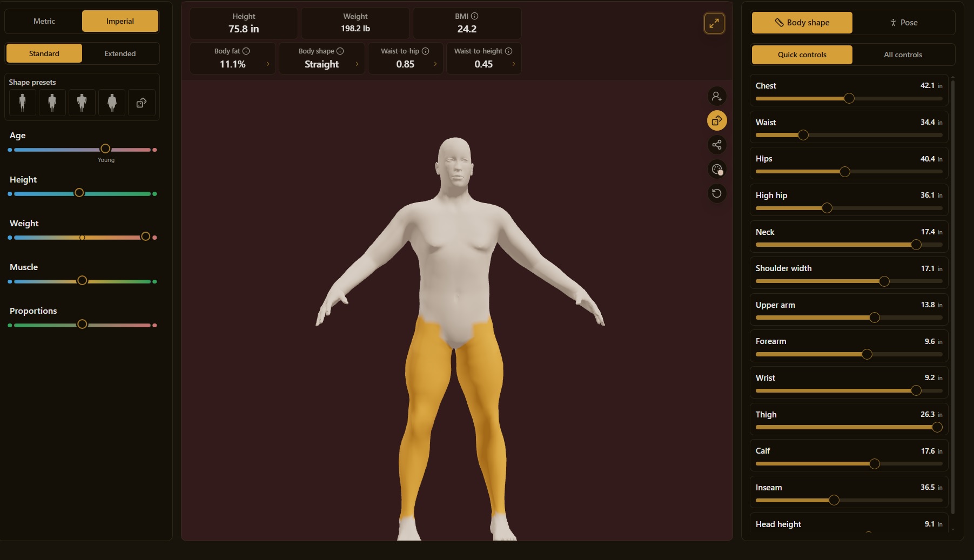Open the Body fat info icon
974x560 pixels.
point(246,51)
